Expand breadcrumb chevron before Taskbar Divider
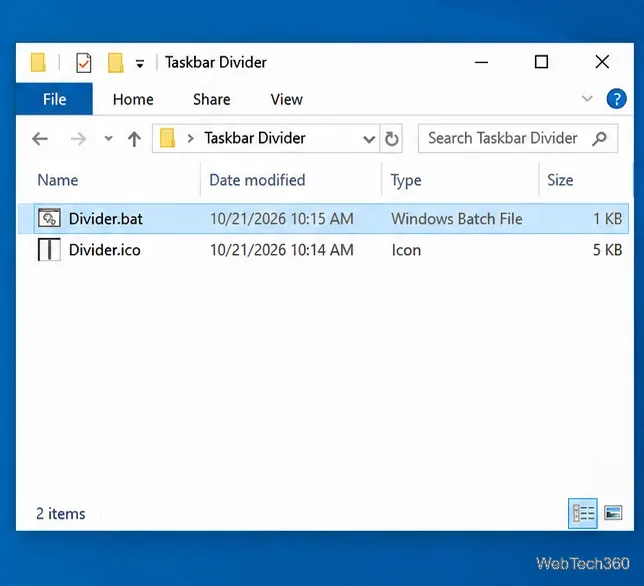Image resolution: width=644 pixels, height=586 pixels. pyautogui.click(x=190, y=138)
